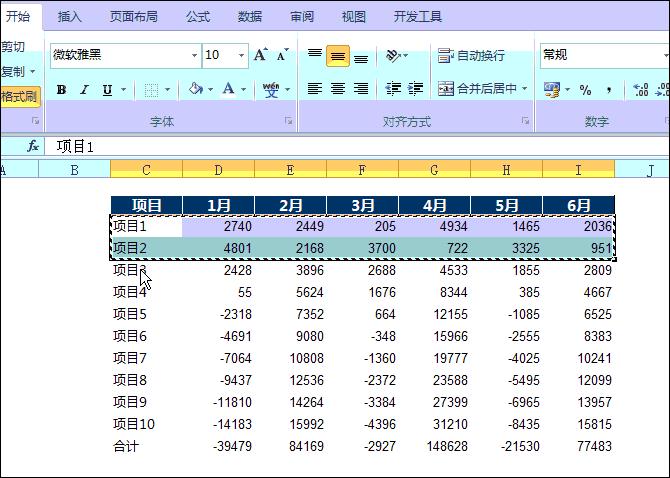Toggle Italic formatting

point(84,90)
